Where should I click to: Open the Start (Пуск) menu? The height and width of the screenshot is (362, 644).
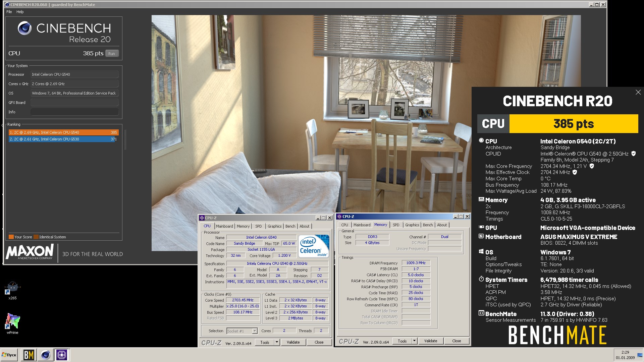pyautogui.click(x=9, y=355)
